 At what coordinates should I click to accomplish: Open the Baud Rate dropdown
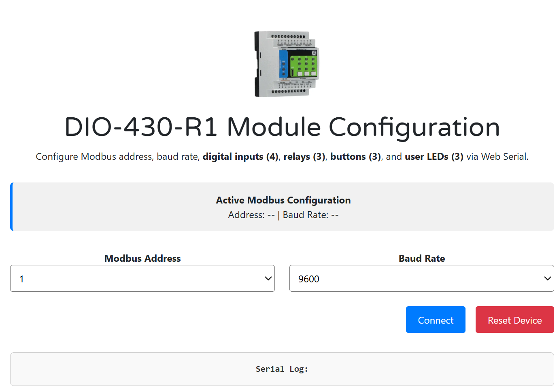[x=422, y=278]
